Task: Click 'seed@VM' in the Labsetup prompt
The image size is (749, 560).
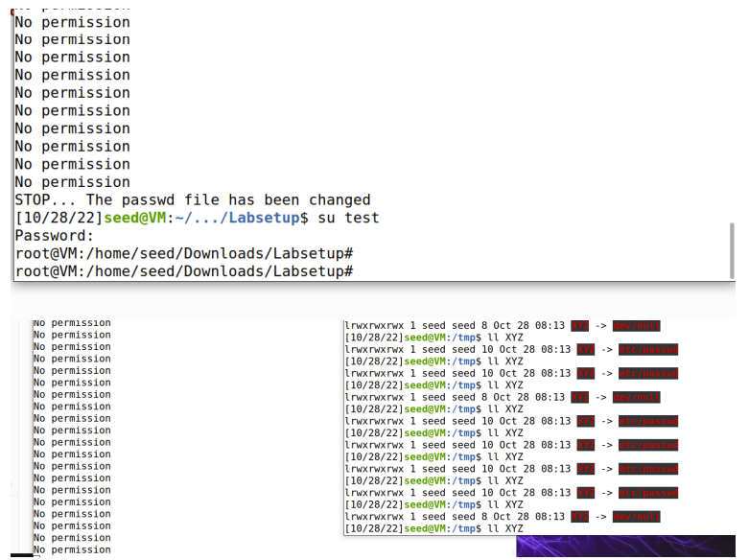Action: 135,218
